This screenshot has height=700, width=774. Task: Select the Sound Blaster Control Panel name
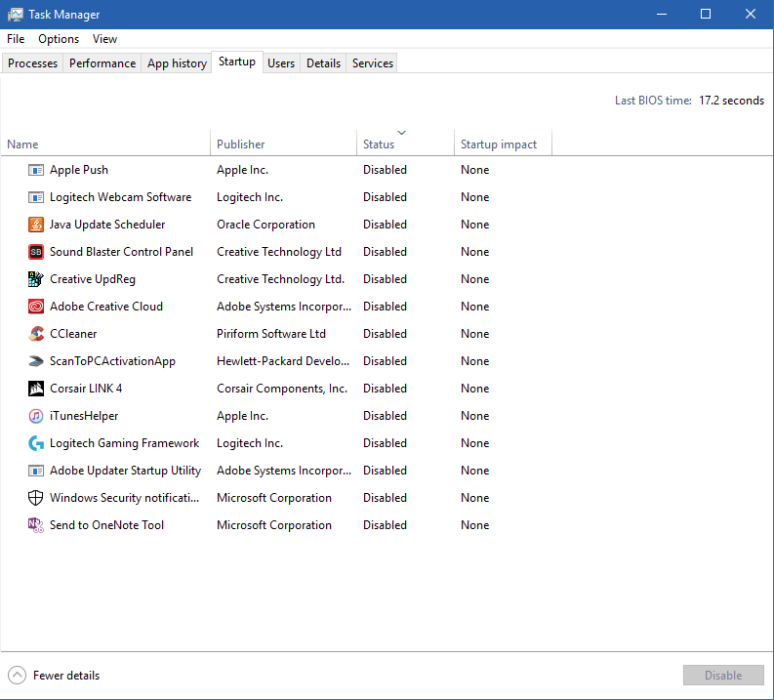click(x=121, y=252)
